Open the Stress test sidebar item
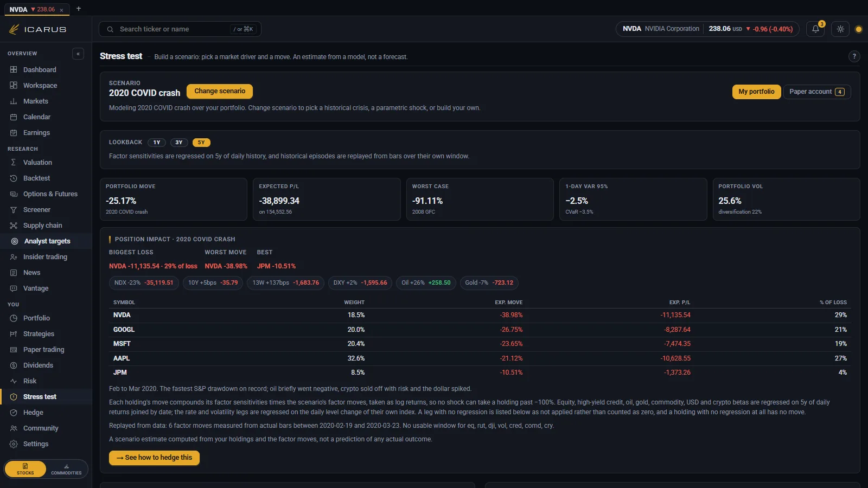Screen dimensions: 868x488 [46, 396]
